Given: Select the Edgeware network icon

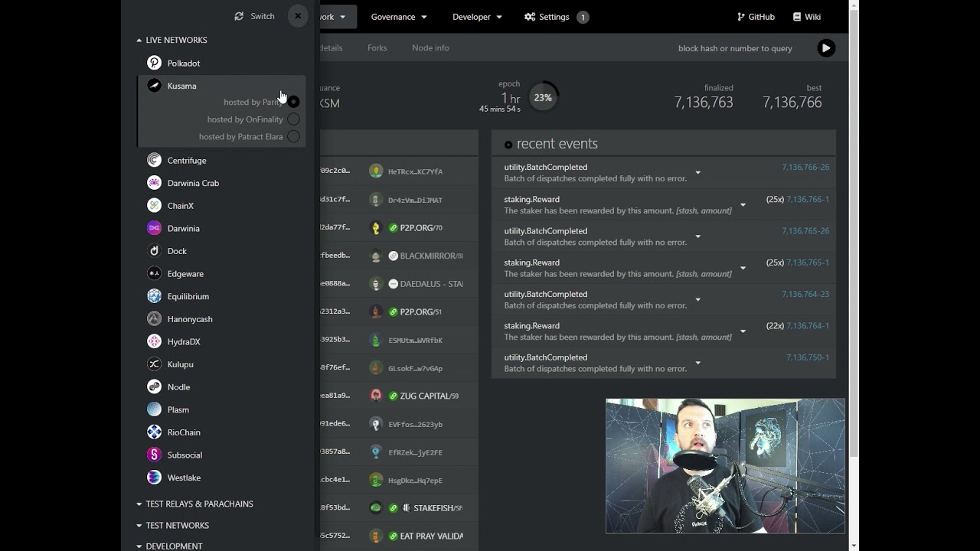Looking at the screenshot, I should click(154, 273).
